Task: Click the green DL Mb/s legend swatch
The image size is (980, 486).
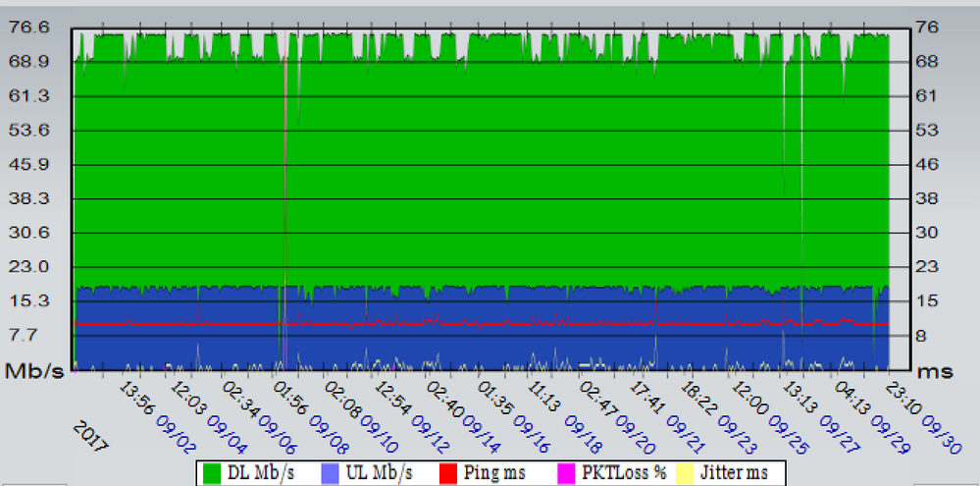Action: click(x=211, y=472)
